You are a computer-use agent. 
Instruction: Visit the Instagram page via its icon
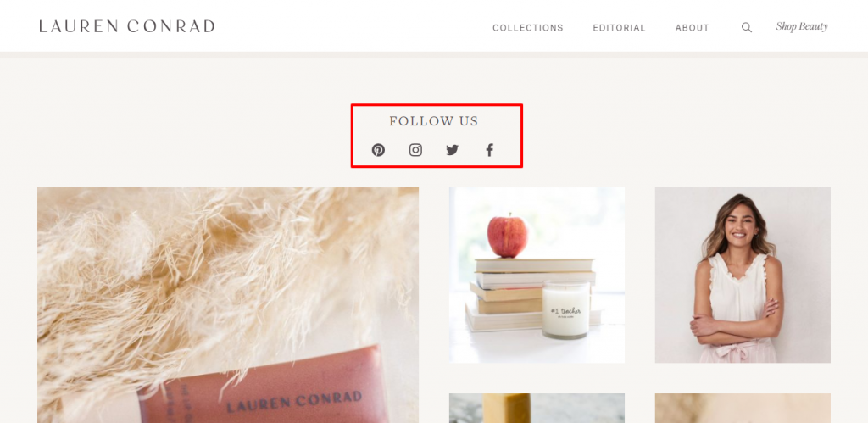coord(415,150)
